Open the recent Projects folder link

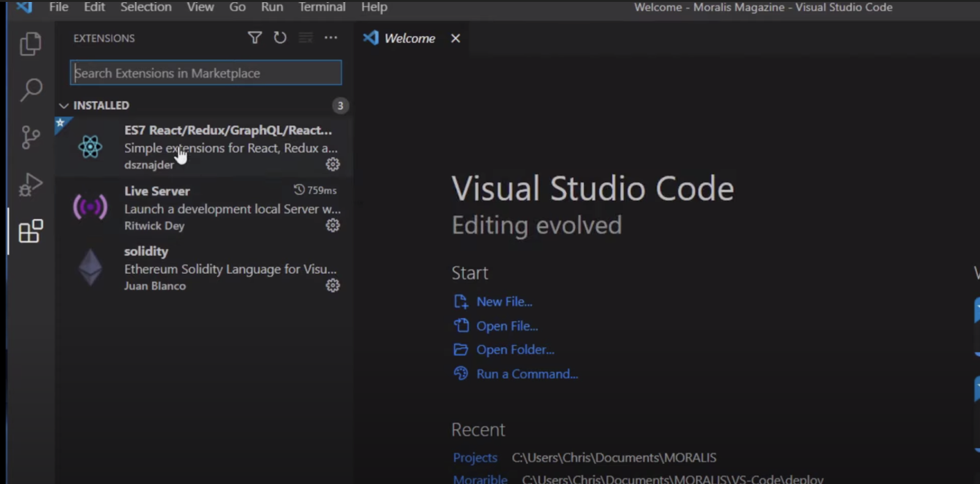tap(475, 458)
